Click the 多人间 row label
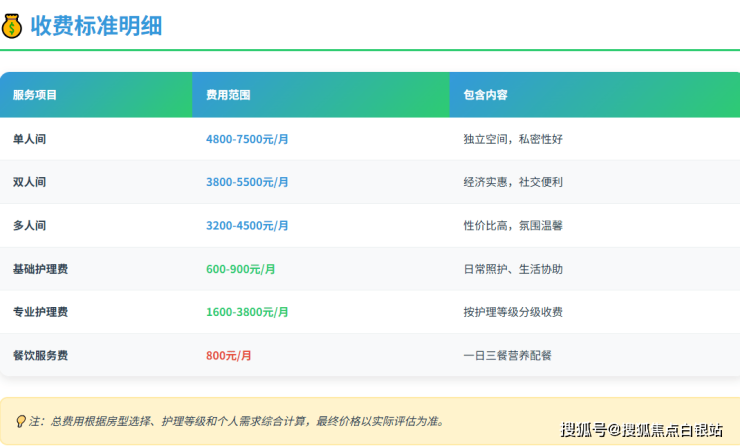 (29, 226)
